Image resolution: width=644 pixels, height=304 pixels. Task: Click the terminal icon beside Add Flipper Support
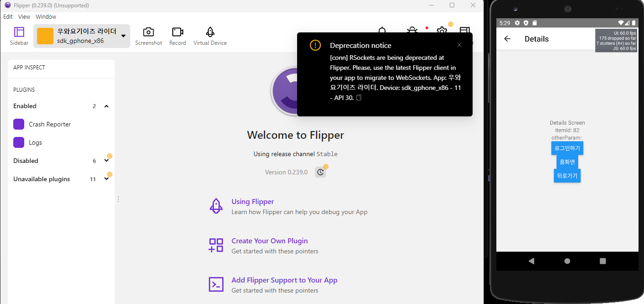tap(216, 284)
